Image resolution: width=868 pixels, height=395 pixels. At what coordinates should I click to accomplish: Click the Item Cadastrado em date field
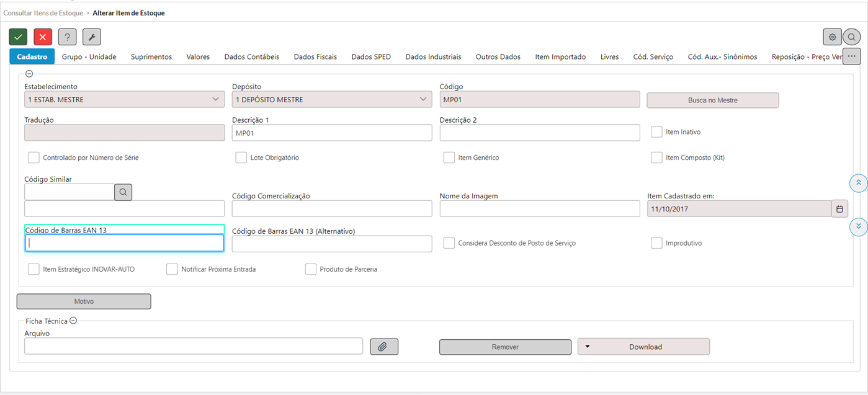(x=739, y=209)
